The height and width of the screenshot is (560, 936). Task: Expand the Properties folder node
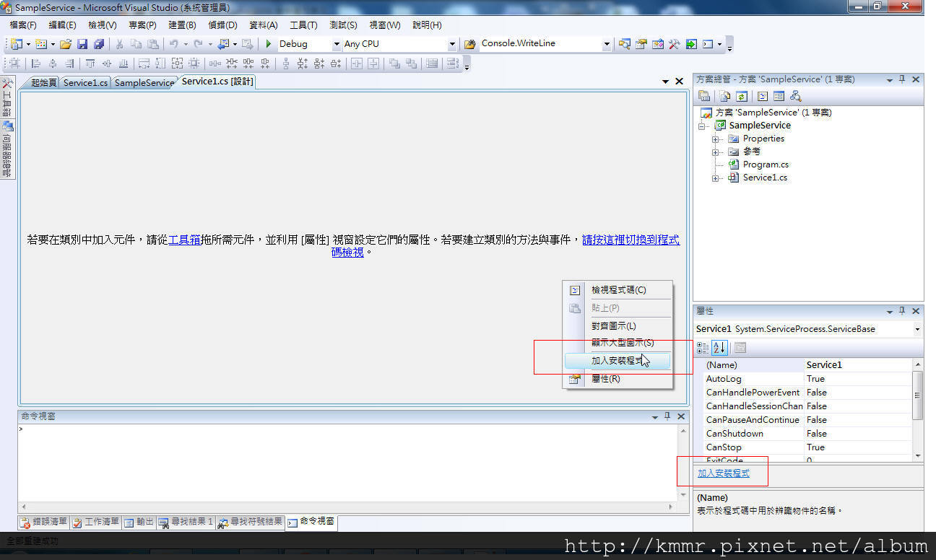coord(716,139)
